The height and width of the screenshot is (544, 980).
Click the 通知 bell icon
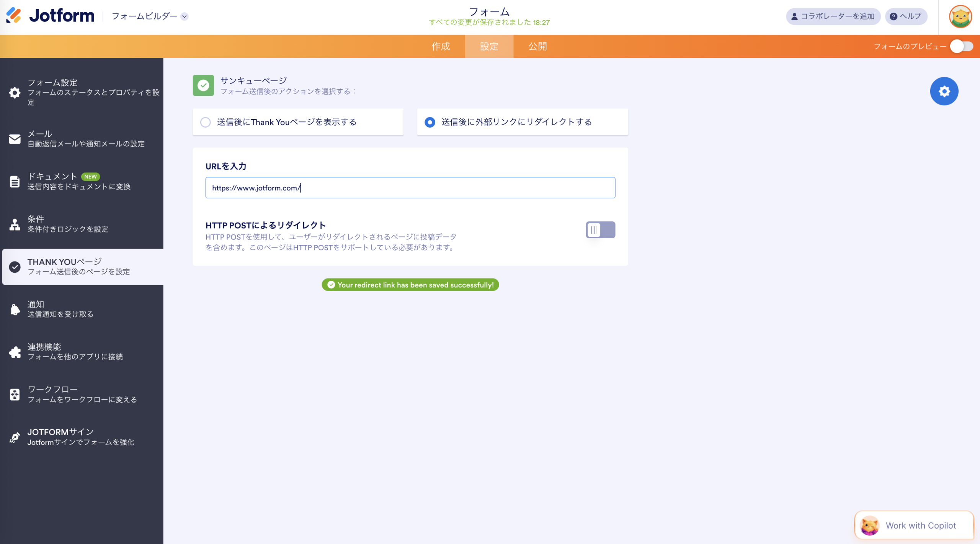(x=15, y=309)
